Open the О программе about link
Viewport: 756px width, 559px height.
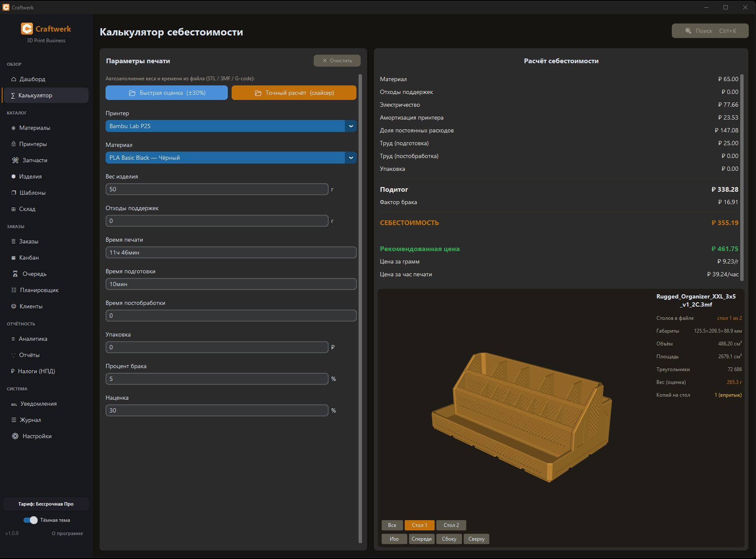(x=67, y=533)
